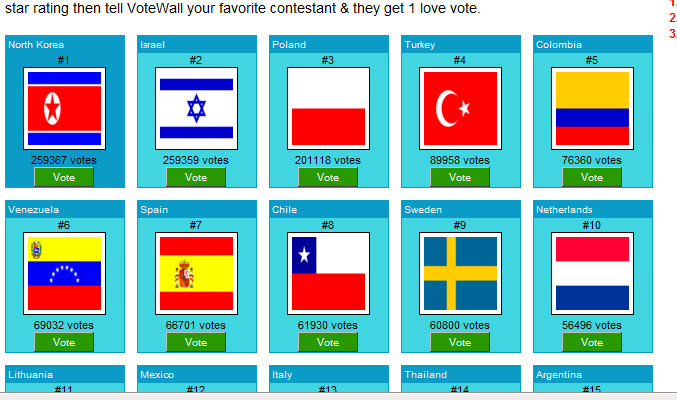Vote for Chile
The width and height of the screenshot is (677, 400).
(x=328, y=342)
